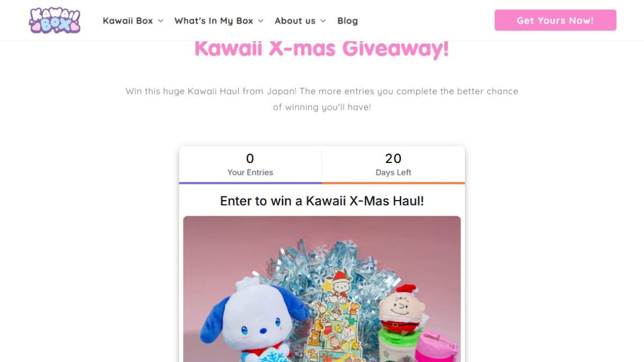Open the About us menu
The height and width of the screenshot is (362, 644).
point(295,21)
